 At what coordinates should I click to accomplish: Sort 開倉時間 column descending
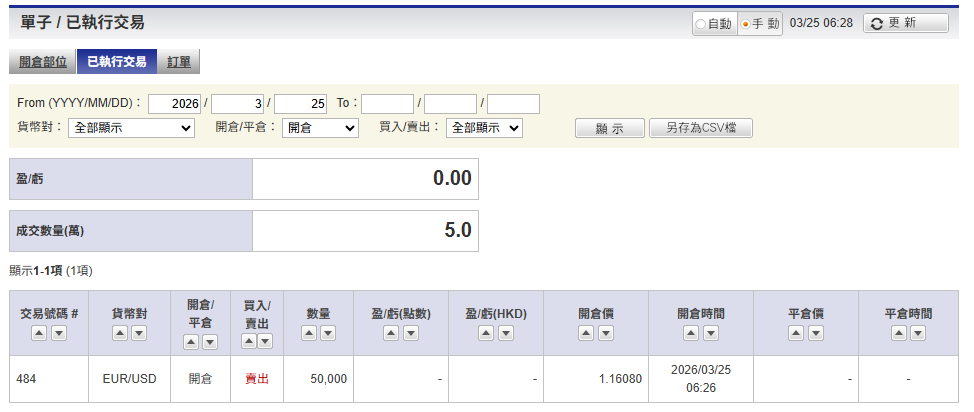pos(711,334)
